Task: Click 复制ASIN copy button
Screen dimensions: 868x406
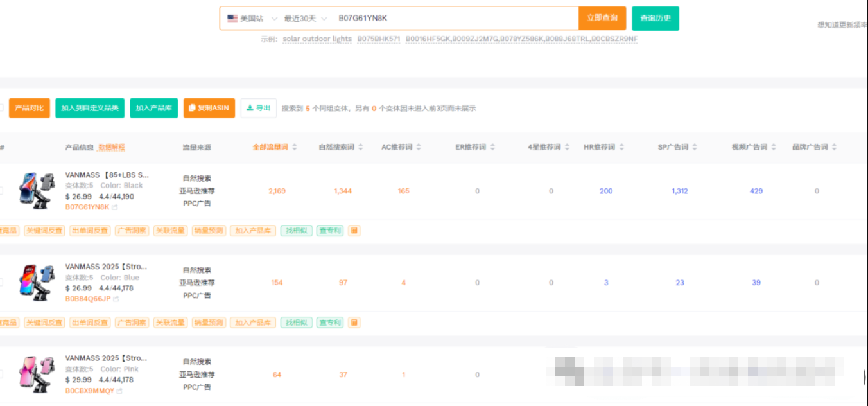Action: click(209, 108)
